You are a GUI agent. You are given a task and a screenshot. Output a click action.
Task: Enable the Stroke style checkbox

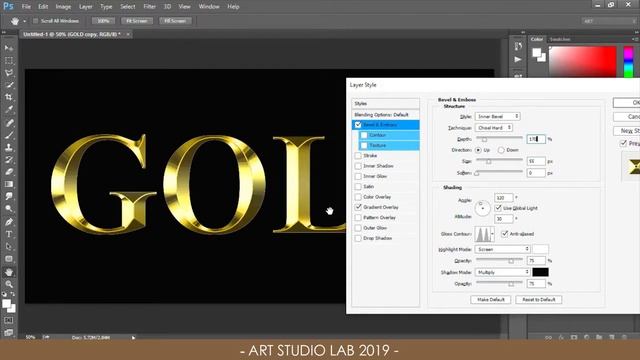[x=358, y=156]
